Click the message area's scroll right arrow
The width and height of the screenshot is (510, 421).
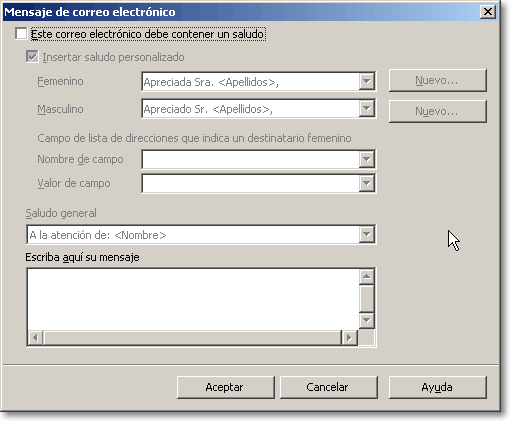click(x=349, y=338)
